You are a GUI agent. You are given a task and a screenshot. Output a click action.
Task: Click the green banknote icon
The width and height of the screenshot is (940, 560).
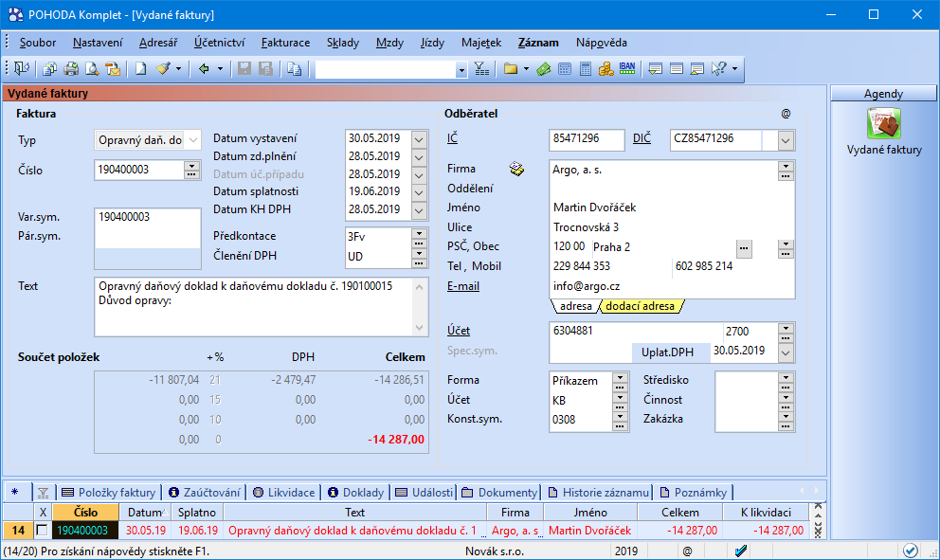(544, 69)
